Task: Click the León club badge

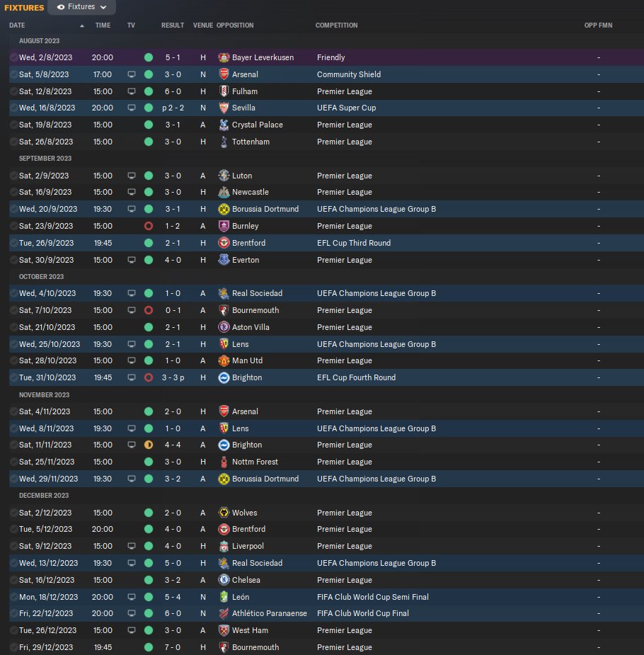Action: click(x=224, y=597)
